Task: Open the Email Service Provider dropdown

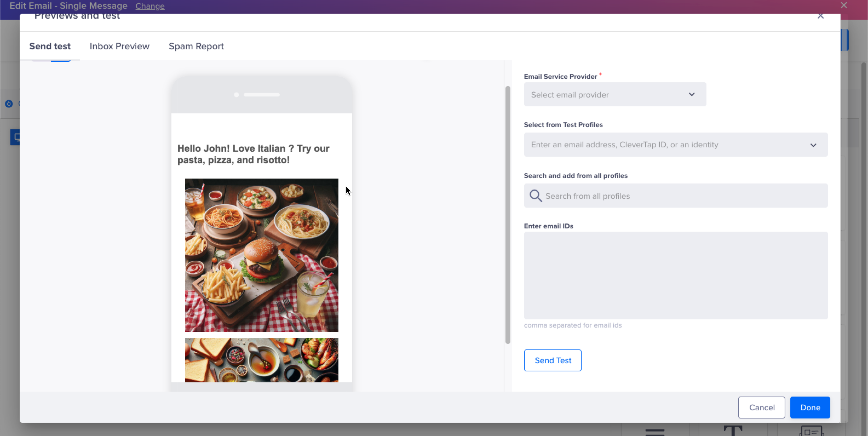Action: (x=614, y=94)
